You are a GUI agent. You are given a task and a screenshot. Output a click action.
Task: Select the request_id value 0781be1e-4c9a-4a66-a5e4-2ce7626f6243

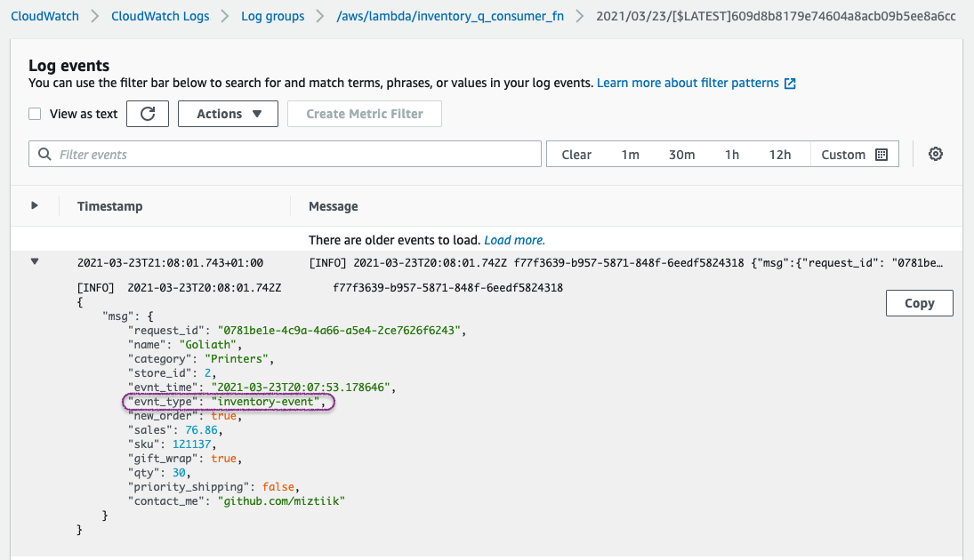tap(339, 331)
